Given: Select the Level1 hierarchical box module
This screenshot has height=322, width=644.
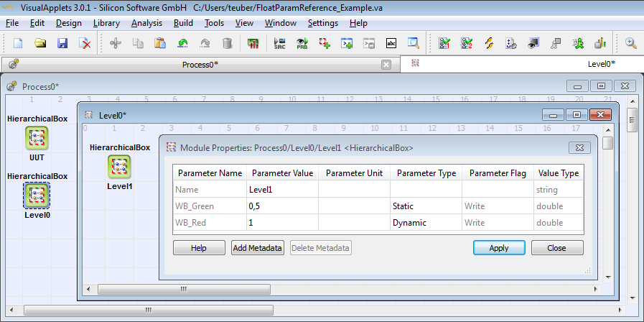Looking at the screenshot, I should tap(119, 167).
